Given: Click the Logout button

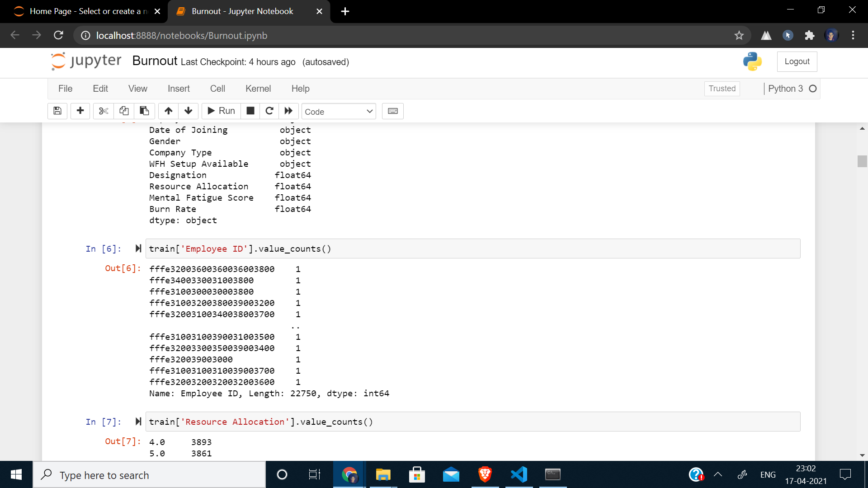Looking at the screenshot, I should click(x=797, y=61).
